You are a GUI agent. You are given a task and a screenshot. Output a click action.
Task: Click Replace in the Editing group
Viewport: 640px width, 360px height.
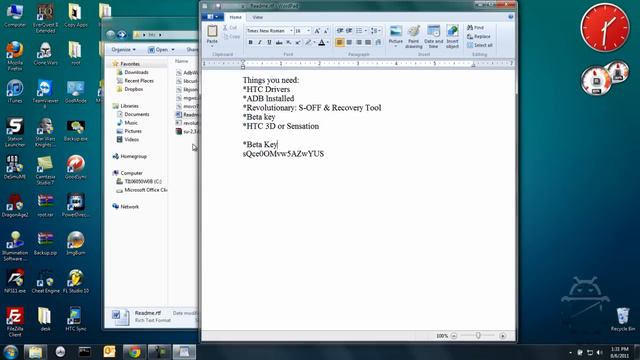tap(479, 36)
